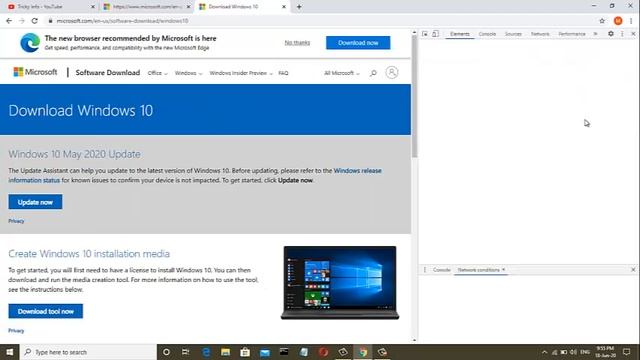Click the Windows 10 laptop image
The height and width of the screenshot is (360, 640).
[340, 282]
